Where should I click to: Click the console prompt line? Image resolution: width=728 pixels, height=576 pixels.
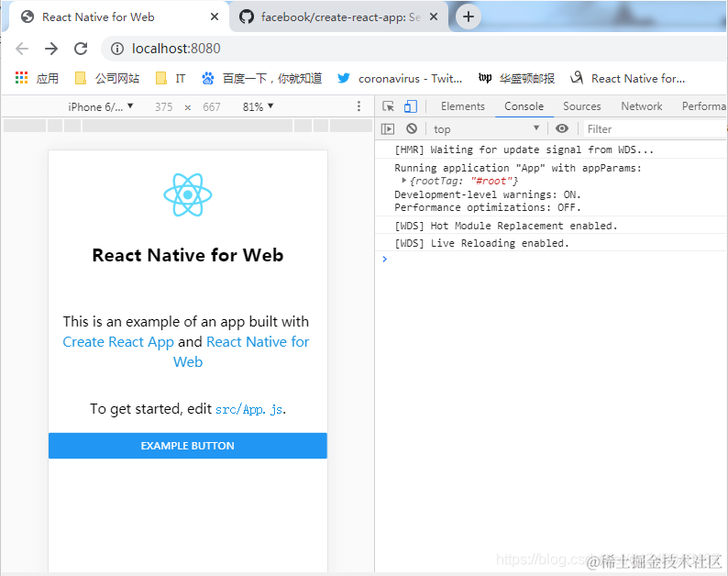[x=551, y=260]
